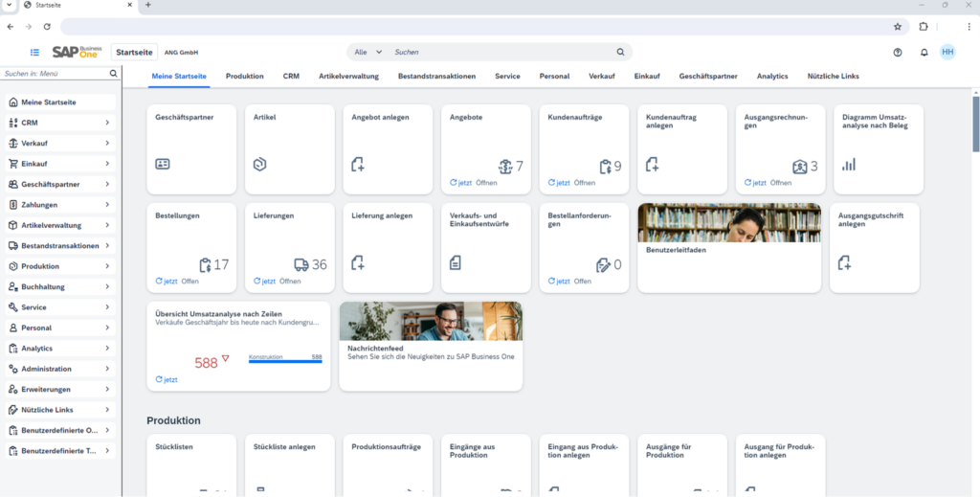
Task: Open the Alle search category dropdown
Action: pos(367,52)
